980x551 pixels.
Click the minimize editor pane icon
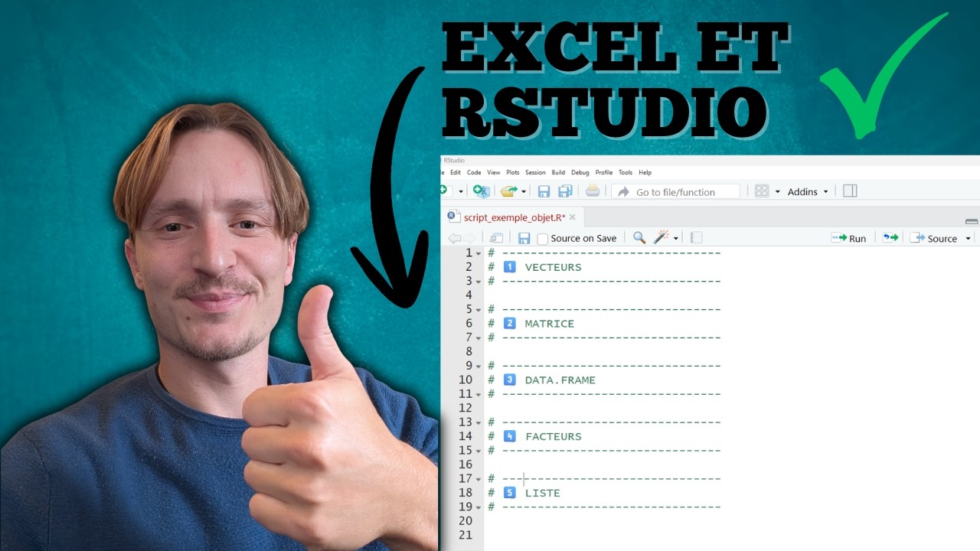972,221
